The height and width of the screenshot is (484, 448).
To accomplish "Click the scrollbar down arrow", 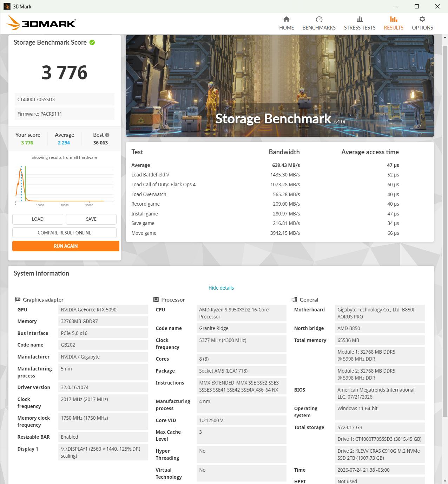I will click(x=445, y=481).
